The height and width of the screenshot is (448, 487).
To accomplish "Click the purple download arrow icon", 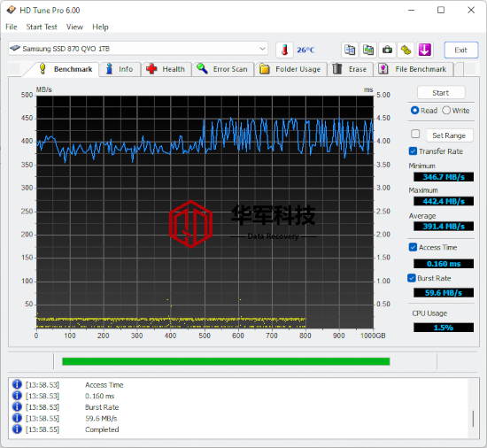I will [x=424, y=50].
